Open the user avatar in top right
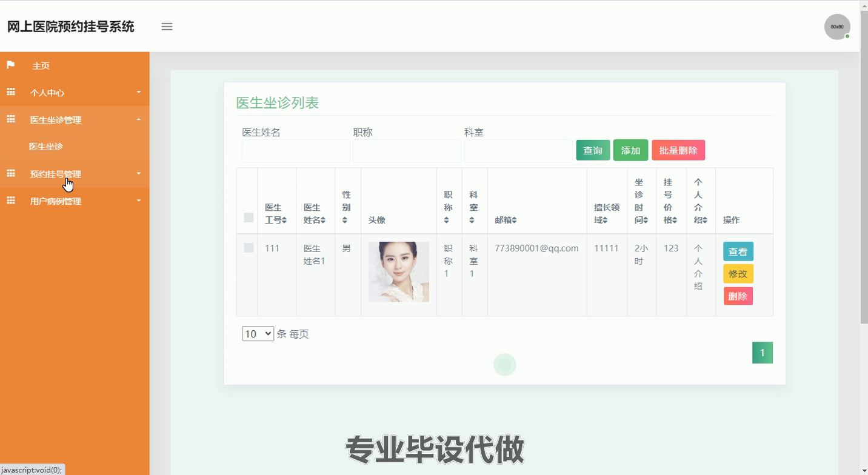 pos(837,27)
